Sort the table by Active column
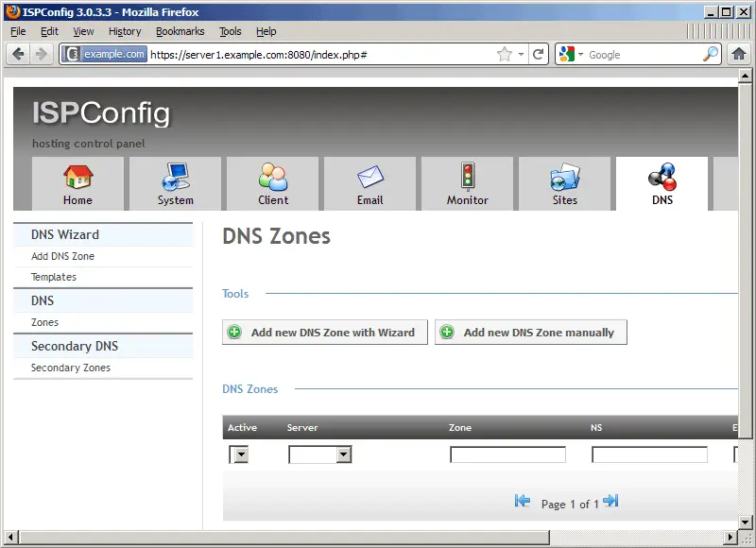The width and height of the screenshot is (756, 548). pos(243,427)
